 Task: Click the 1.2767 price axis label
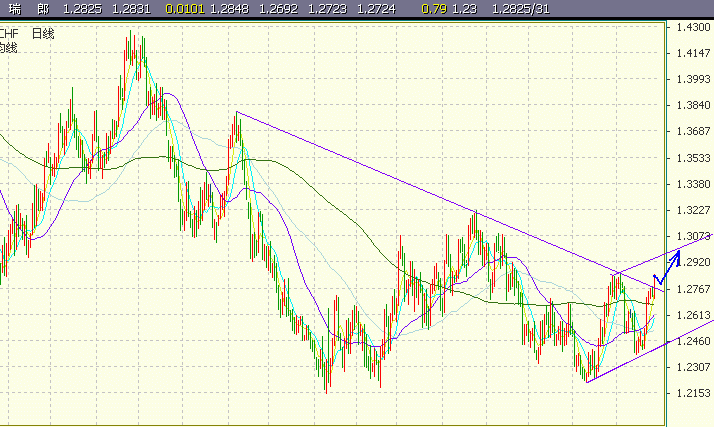coord(693,289)
